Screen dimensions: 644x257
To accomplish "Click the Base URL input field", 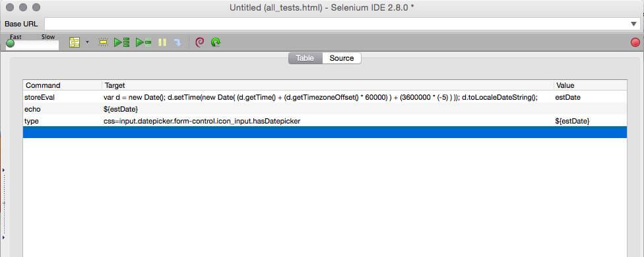I will [337, 24].
